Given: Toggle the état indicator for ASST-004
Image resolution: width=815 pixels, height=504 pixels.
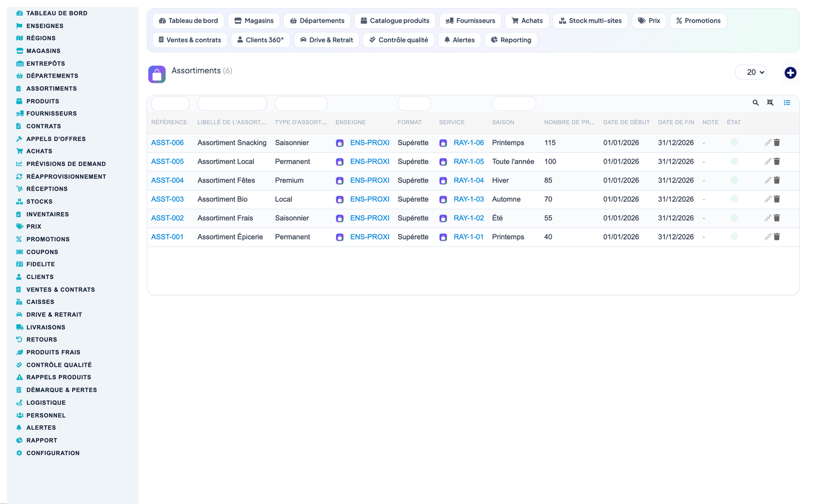Looking at the screenshot, I should 734,180.
